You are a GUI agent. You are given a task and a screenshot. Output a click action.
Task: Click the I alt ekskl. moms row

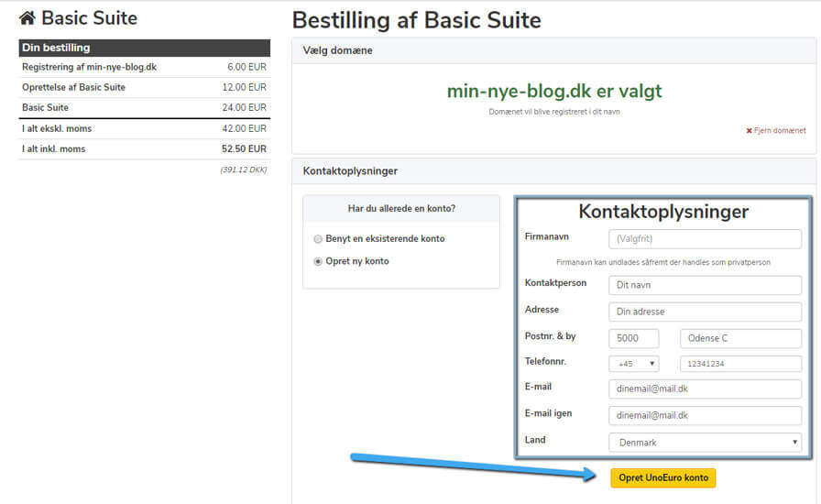pos(145,129)
